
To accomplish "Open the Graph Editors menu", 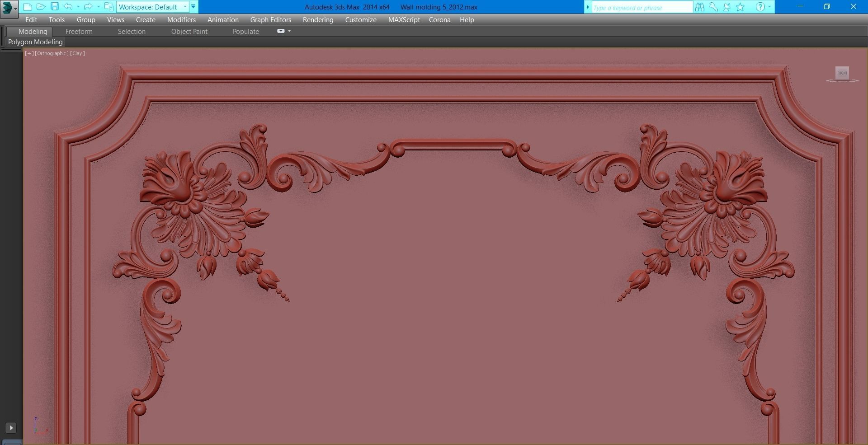I will [271, 20].
